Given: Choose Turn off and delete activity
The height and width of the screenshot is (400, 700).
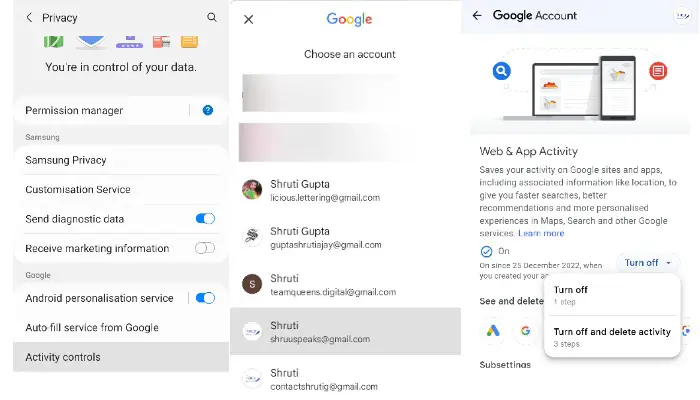Looking at the screenshot, I should tap(612, 337).
